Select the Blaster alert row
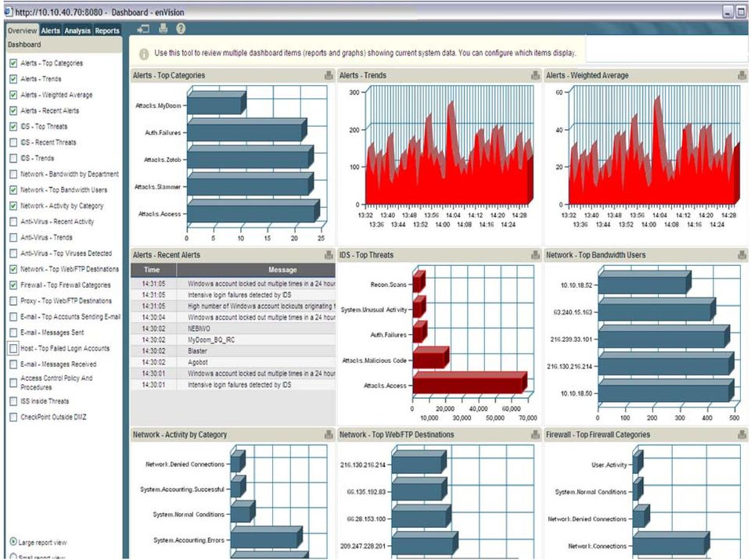The width and height of the screenshot is (751, 560). tap(233, 351)
